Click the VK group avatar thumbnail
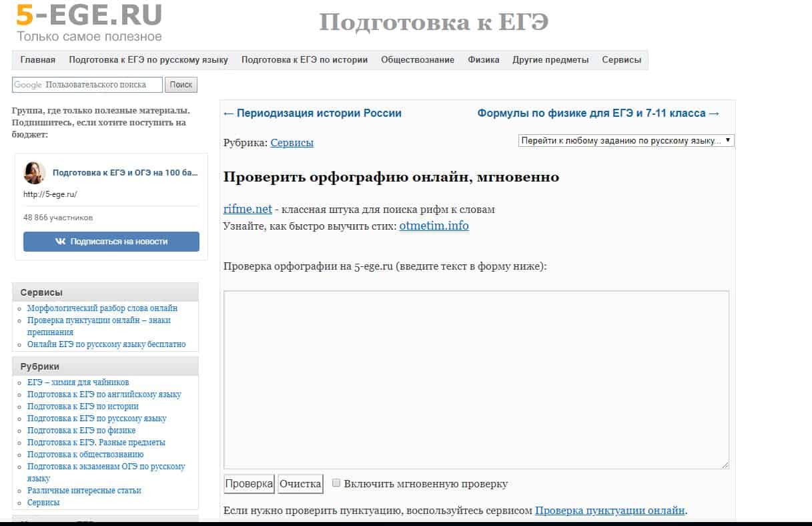 (x=35, y=173)
